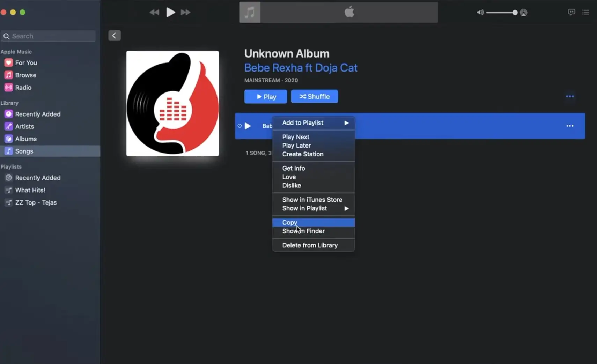597x364 pixels.
Task: Click the AirPlay output icon
Action: point(523,13)
